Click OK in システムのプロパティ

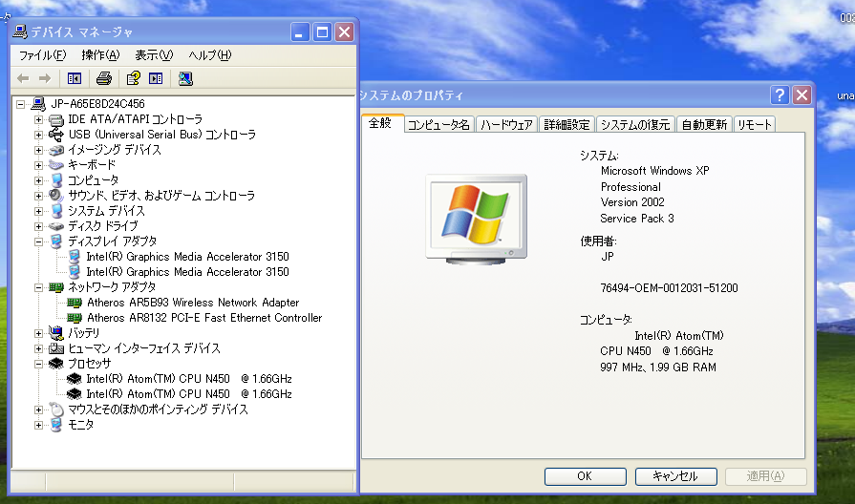pos(585,476)
